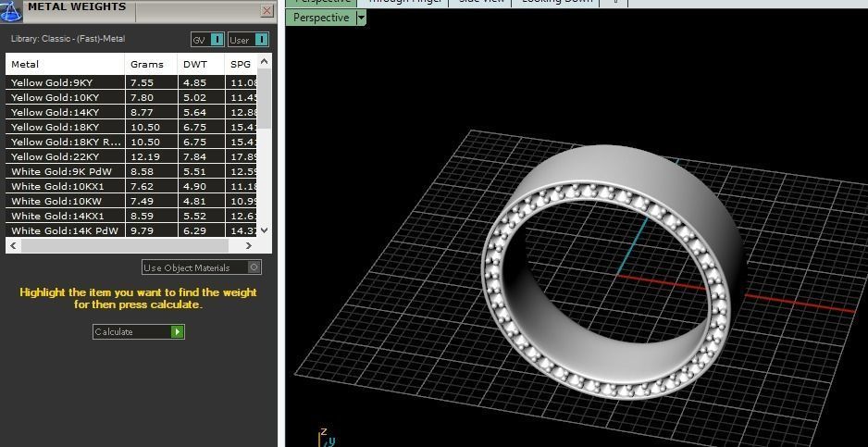Click the Metal Weights scale icon
868x447 pixels.
tap(10, 10)
